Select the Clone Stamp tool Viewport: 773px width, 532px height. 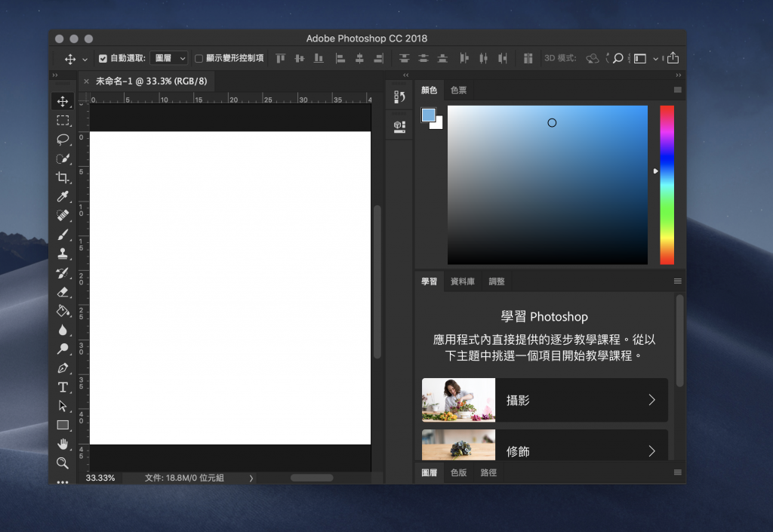(63, 254)
